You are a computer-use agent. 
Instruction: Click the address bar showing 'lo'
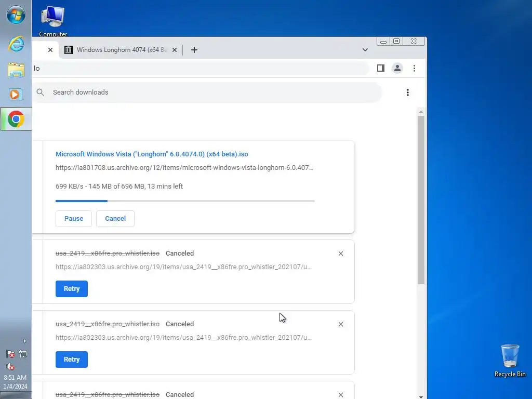(x=200, y=69)
